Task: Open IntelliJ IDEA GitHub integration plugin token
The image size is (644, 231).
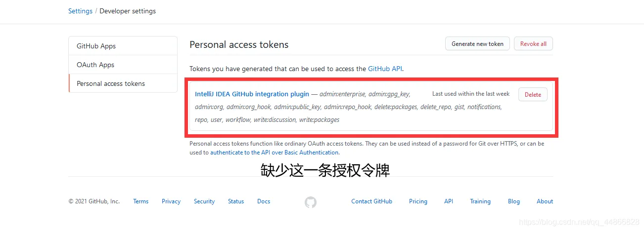Action: pyautogui.click(x=252, y=94)
